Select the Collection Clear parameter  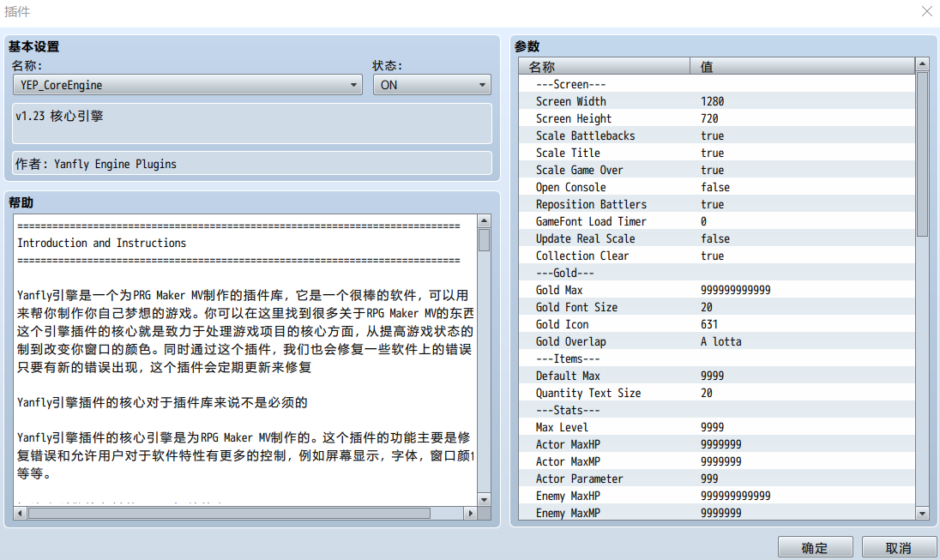click(x=717, y=256)
